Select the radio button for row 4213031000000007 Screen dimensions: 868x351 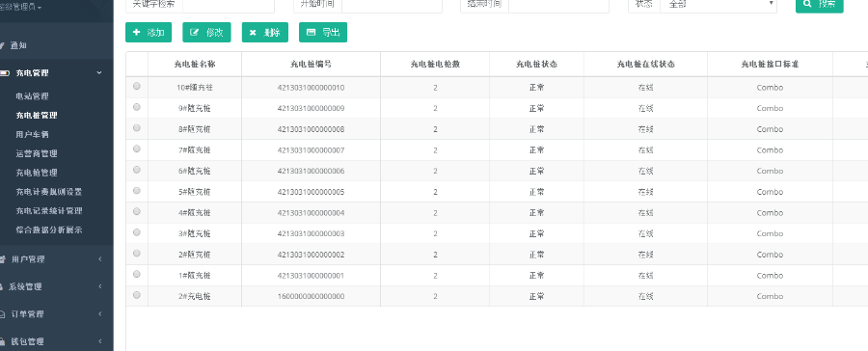click(x=137, y=148)
